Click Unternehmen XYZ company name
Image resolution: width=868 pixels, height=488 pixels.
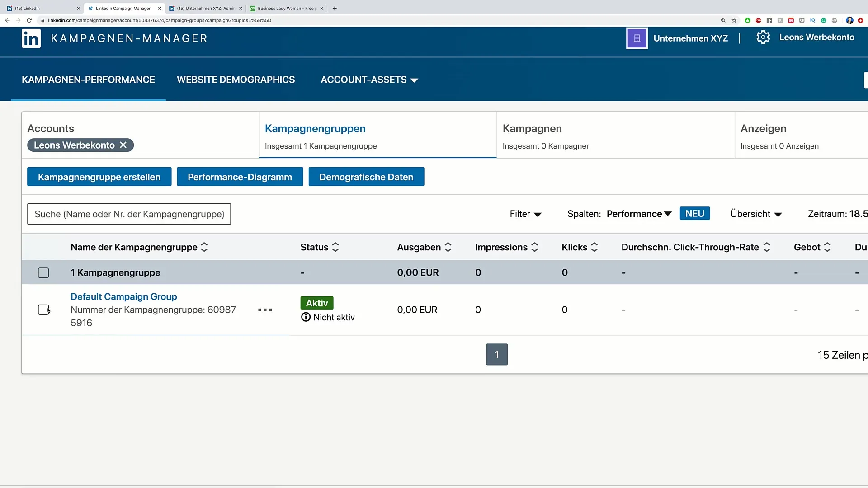[690, 38]
